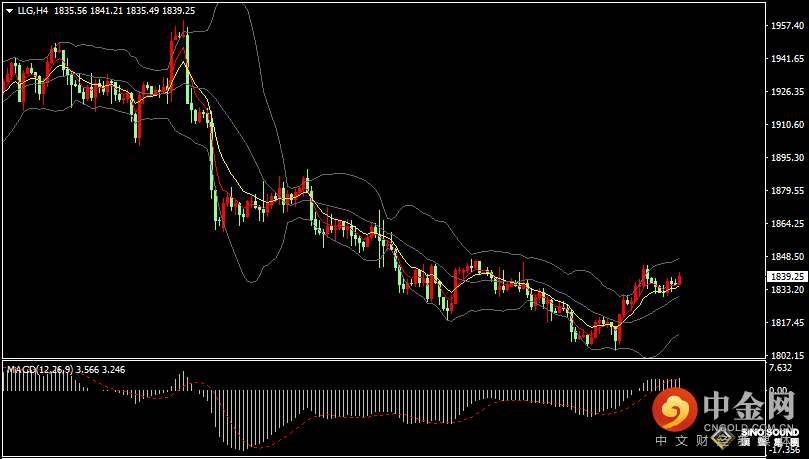Click the 1802.15 bottom price axis label
The image size is (809, 459).
point(788,355)
